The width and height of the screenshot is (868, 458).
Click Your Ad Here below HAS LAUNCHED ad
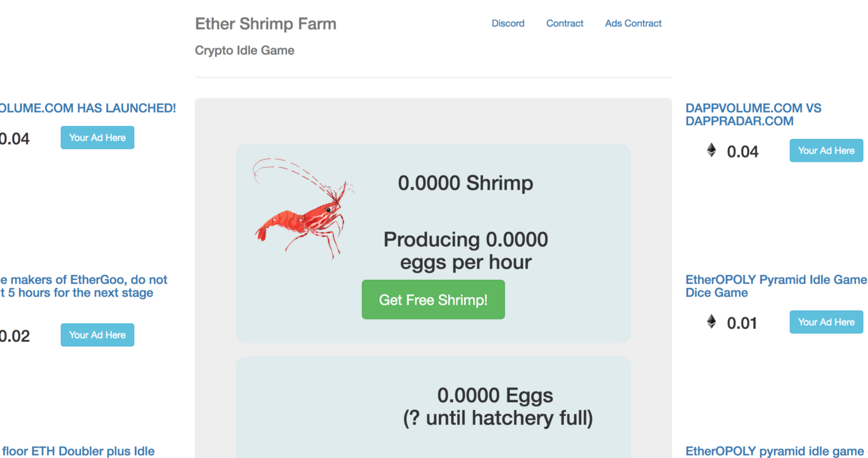pyautogui.click(x=97, y=138)
